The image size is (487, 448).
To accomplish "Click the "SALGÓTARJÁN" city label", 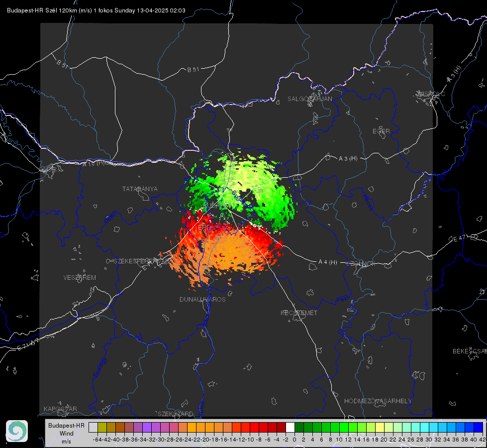I will [309, 99].
